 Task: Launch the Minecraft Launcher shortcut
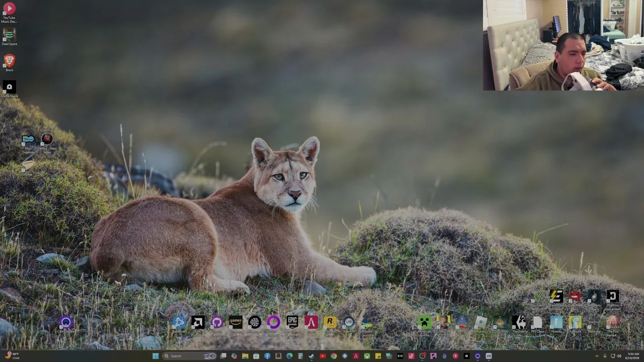point(424,326)
